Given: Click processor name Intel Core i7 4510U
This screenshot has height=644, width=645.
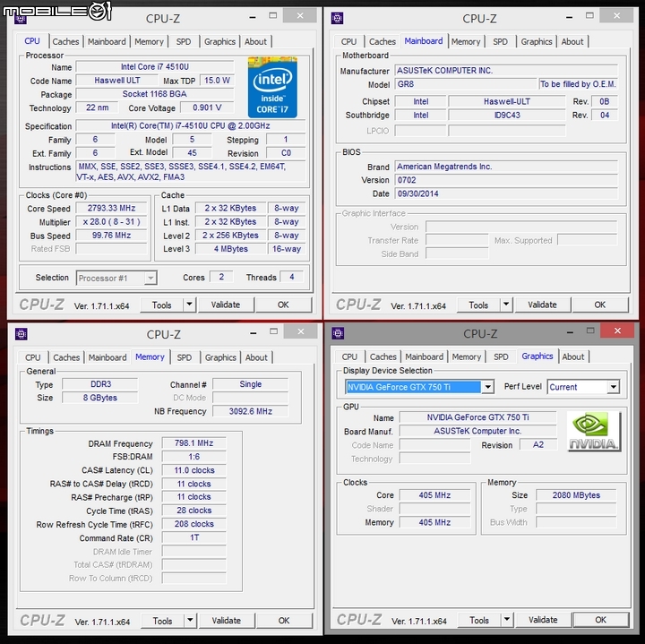Looking at the screenshot, I should (x=155, y=66).
